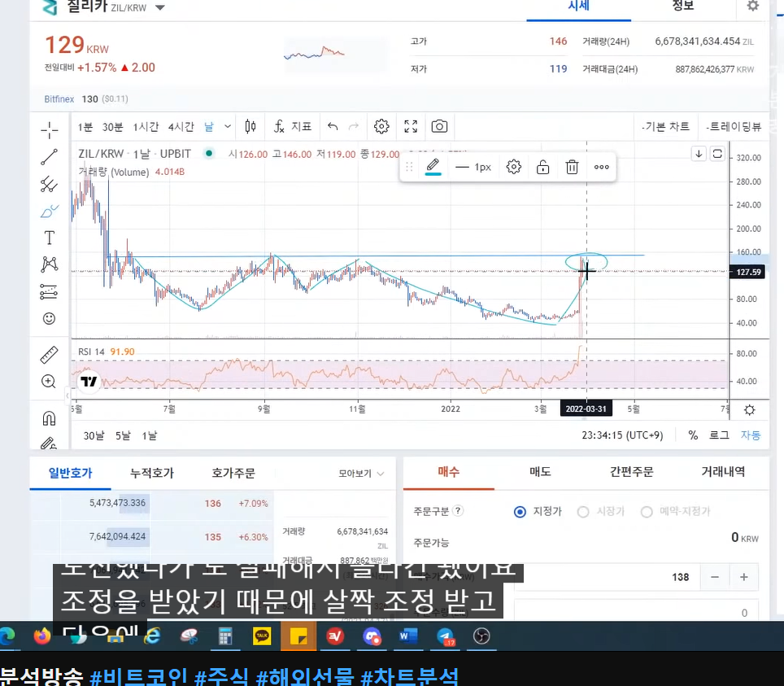
Task: Change drawing line color with pencil icon
Action: [x=433, y=167]
